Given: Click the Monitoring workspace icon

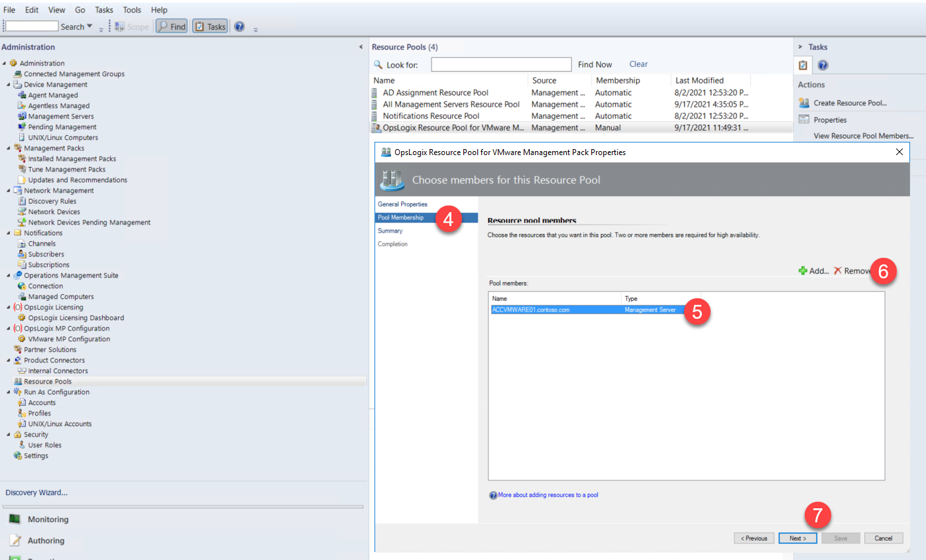Looking at the screenshot, I should 15,520.
